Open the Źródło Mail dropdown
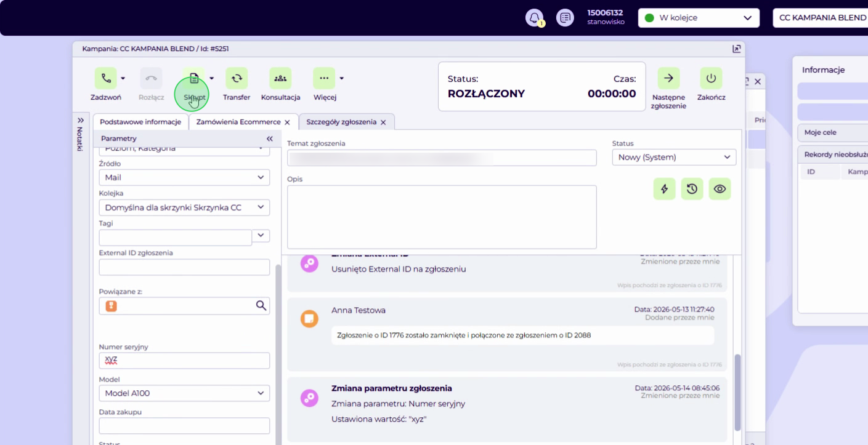 184,177
